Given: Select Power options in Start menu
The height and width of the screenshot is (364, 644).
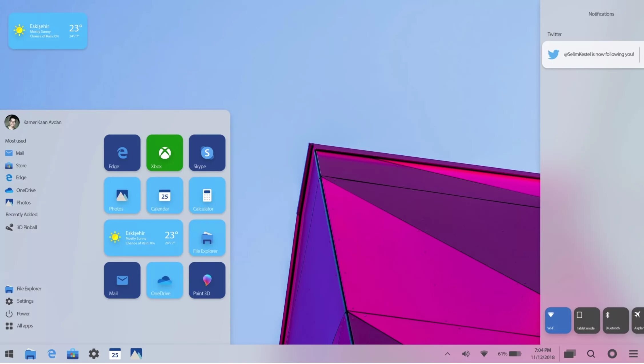Looking at the screenshot, I should click(23, 314).
